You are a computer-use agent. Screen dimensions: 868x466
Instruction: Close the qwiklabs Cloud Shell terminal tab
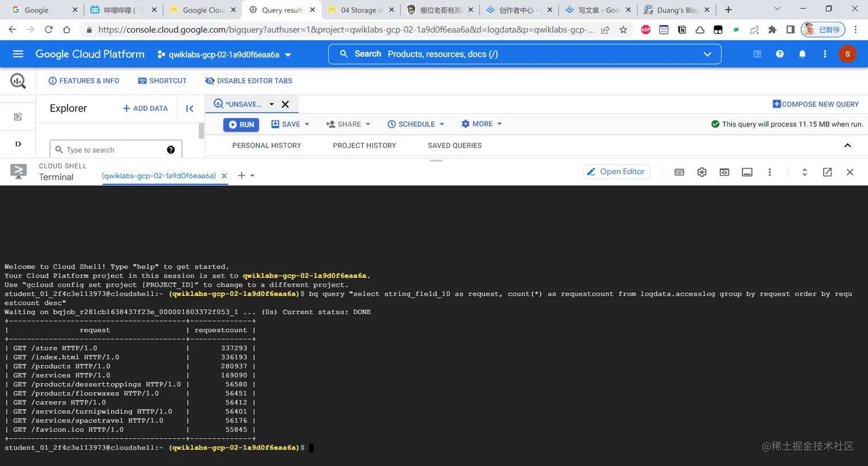point(224,176)
